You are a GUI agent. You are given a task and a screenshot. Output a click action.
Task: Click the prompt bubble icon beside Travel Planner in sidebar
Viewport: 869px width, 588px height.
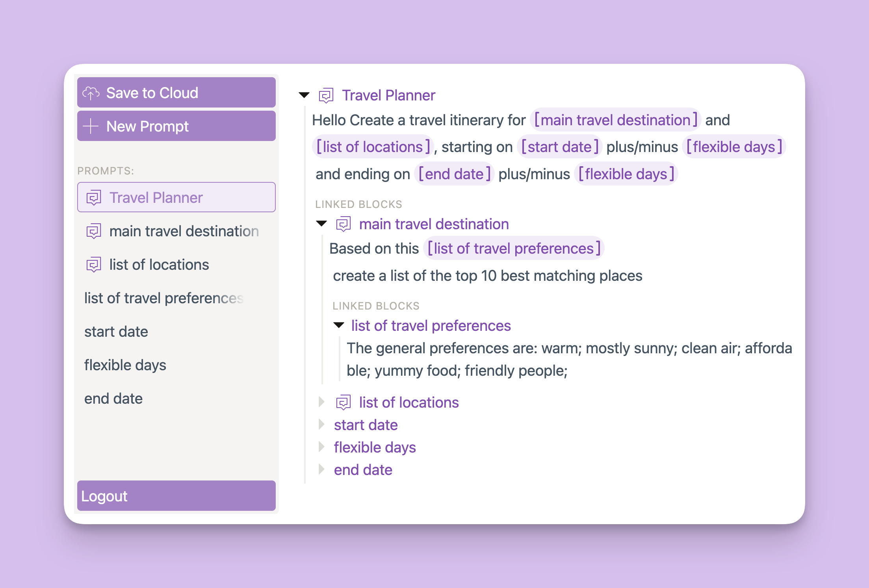(93, 197)
